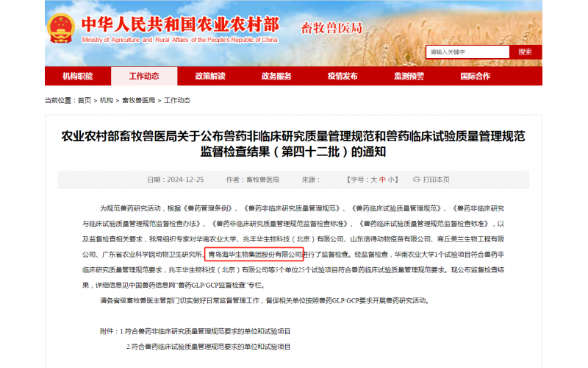This screenshot has height=368, width=588.
Task: Go to 首页 in the breadcrumb
Action: pos(85,100)
